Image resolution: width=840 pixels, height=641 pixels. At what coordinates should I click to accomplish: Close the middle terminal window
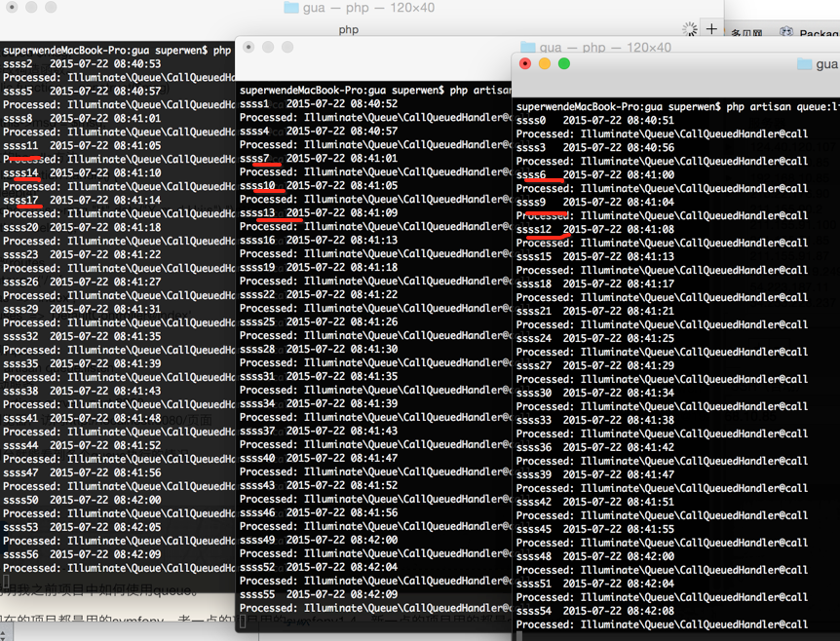pos(249,47)
